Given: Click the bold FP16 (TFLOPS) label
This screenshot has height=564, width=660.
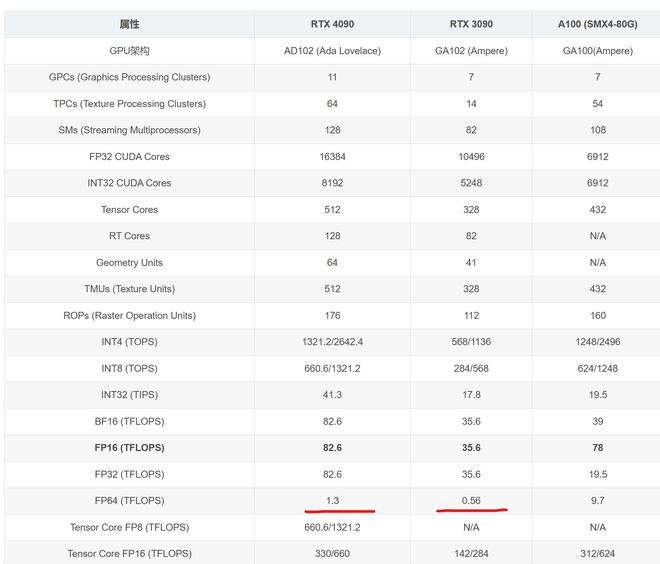Looking at the screenshot, I should click(129, 448).
